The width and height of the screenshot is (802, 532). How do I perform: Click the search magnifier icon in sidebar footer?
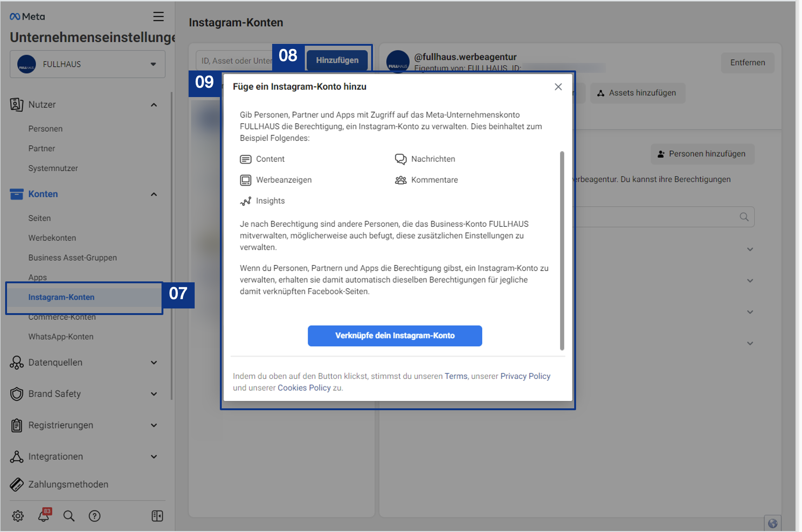point(69,516)
